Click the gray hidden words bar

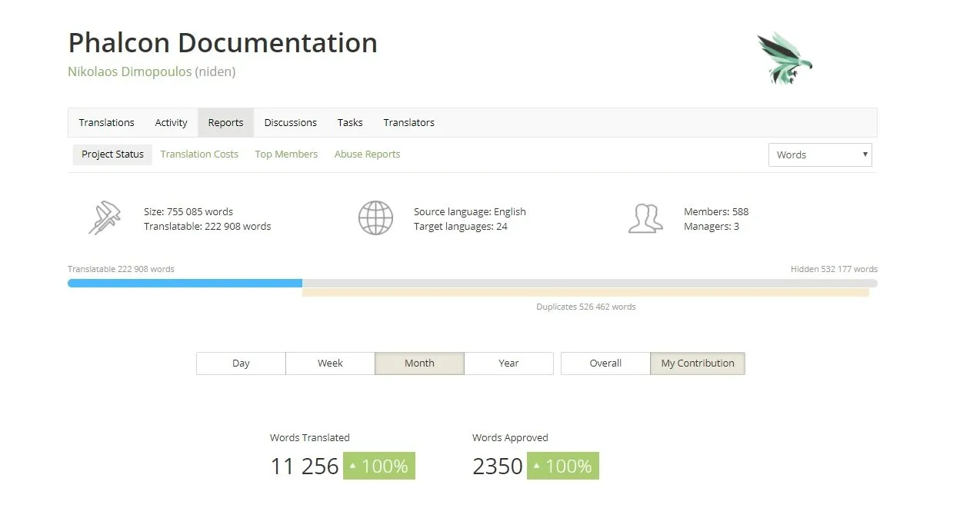[589, 283]
